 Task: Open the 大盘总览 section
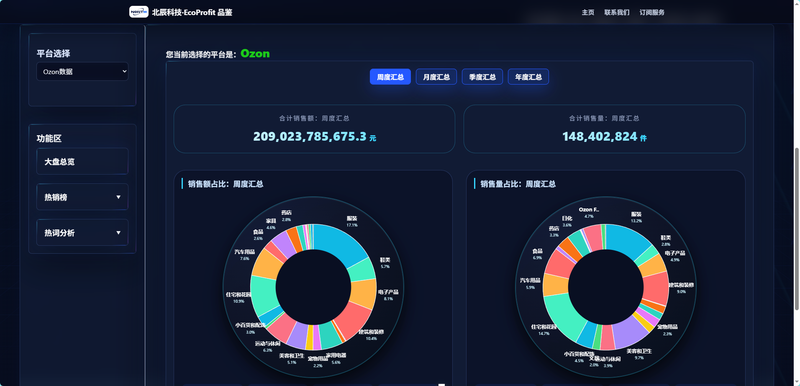(82, 161)
